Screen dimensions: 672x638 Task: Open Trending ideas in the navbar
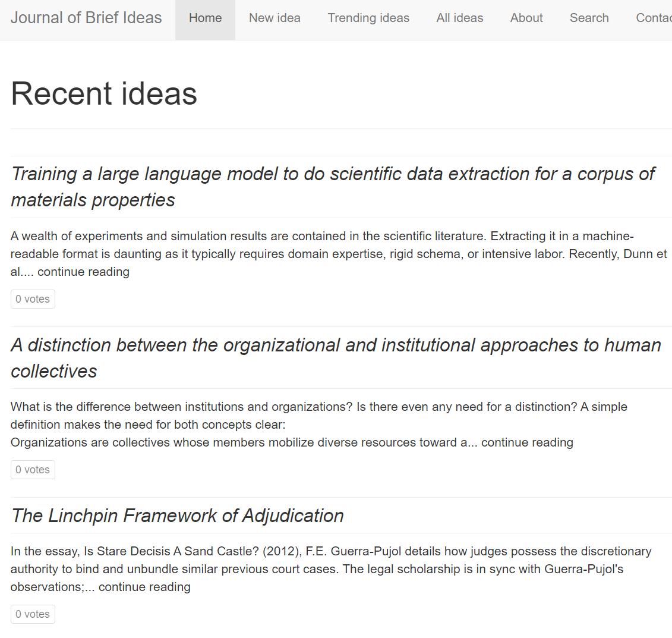pos(368,18)
